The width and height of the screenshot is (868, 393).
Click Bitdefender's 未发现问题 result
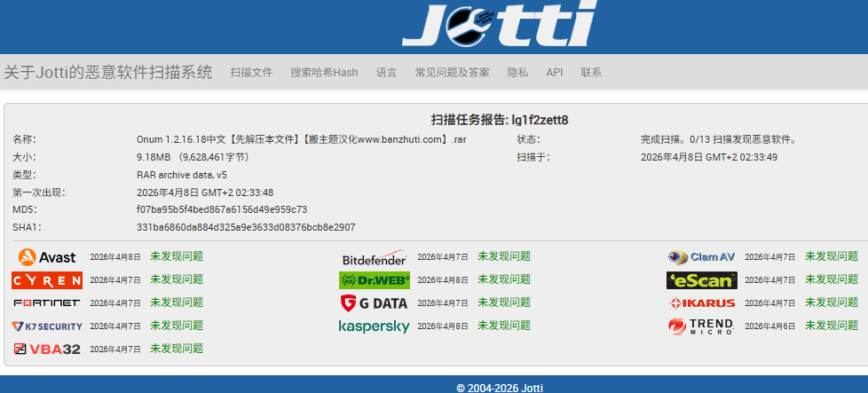coord(504,256)
